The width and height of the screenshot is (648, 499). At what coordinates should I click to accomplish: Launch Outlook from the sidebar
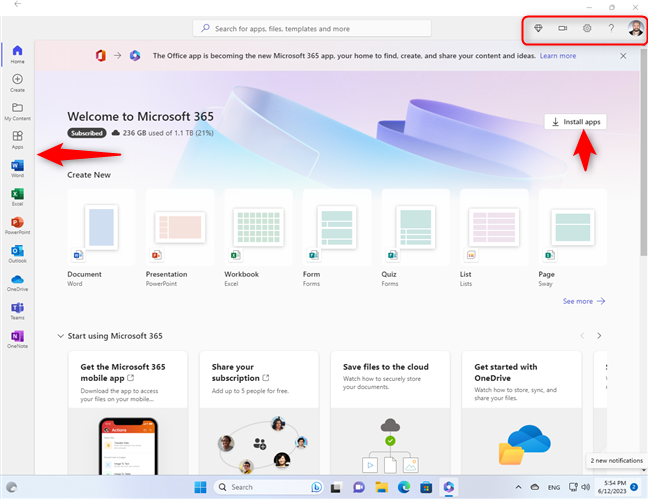[x=17, y=254]
